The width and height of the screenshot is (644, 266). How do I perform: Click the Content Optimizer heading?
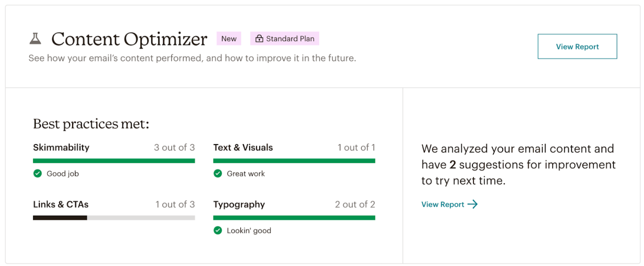pos(129,39)
